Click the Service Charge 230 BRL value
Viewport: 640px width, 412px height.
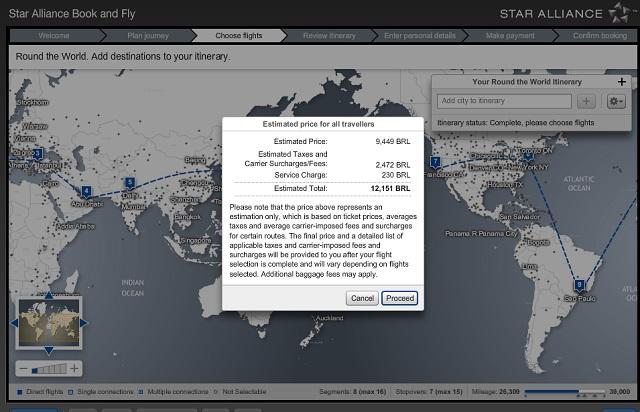click(x=396, y=175)
